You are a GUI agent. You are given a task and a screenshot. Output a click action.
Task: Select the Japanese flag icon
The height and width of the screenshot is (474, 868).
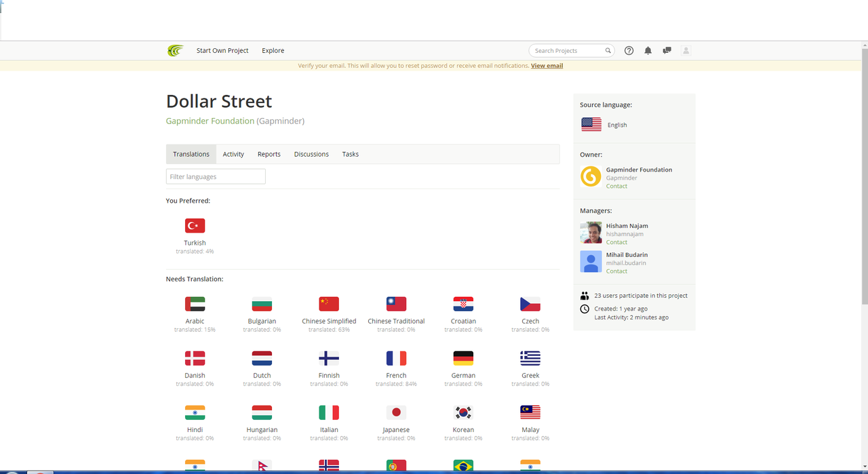click(x=396, y=412)
